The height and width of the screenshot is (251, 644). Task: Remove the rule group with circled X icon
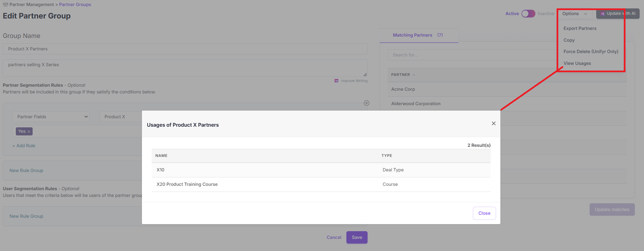tap(367, 103)
